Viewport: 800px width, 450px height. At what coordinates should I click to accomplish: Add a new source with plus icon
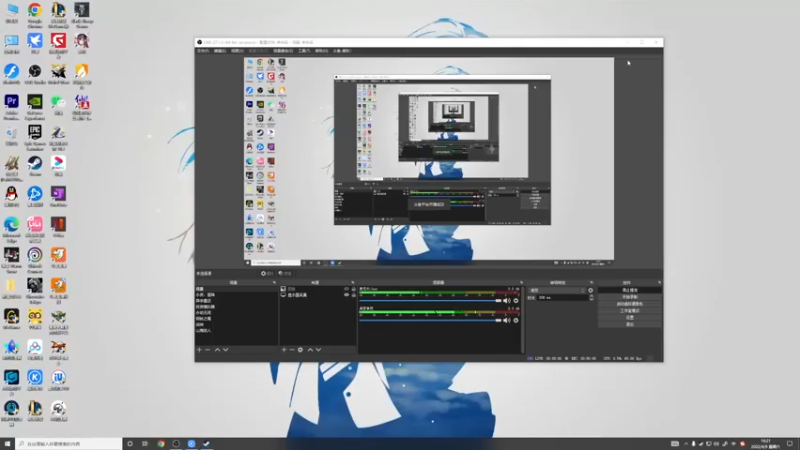[x=284, y=350]
